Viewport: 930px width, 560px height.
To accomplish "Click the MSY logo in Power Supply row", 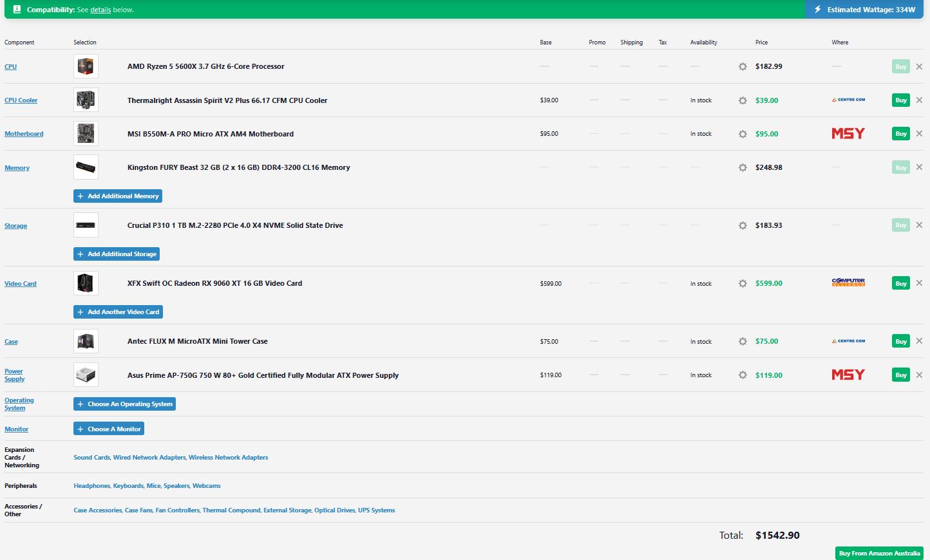I will (848, 375).
